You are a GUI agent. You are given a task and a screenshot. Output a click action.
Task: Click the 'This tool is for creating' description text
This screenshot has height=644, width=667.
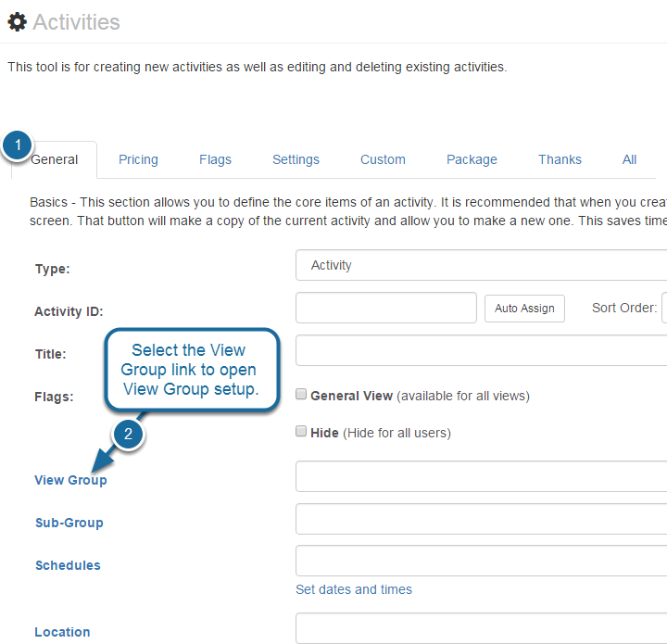pyautogui.click(x=258, y=68)
